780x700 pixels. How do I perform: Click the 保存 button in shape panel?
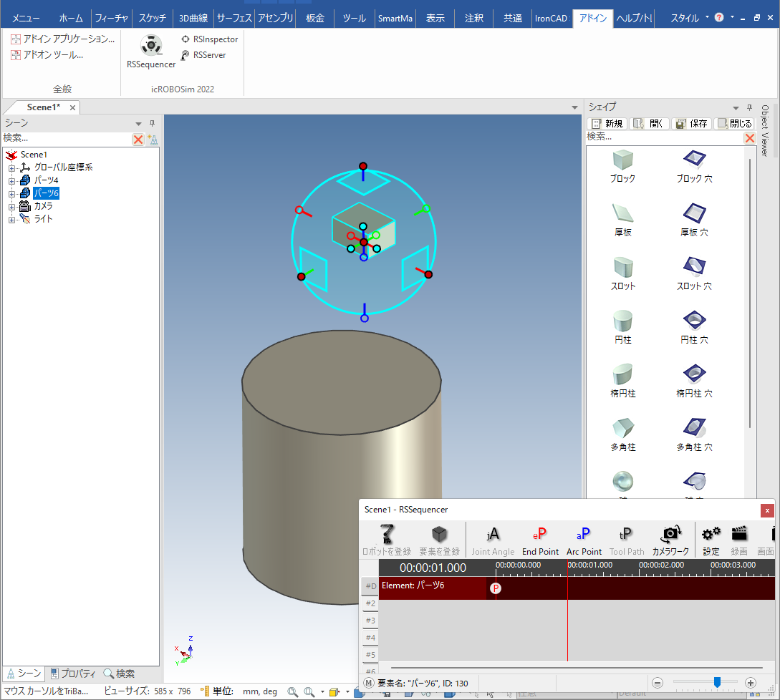691,123
